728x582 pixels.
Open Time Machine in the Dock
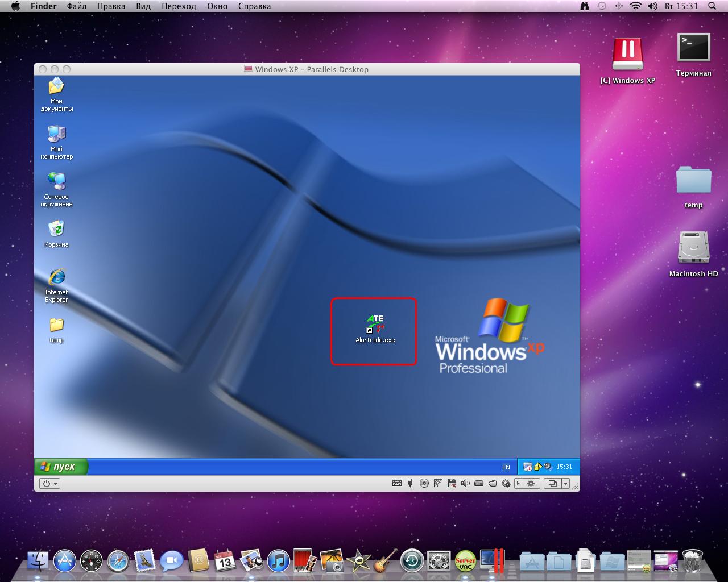pos(412,561)
